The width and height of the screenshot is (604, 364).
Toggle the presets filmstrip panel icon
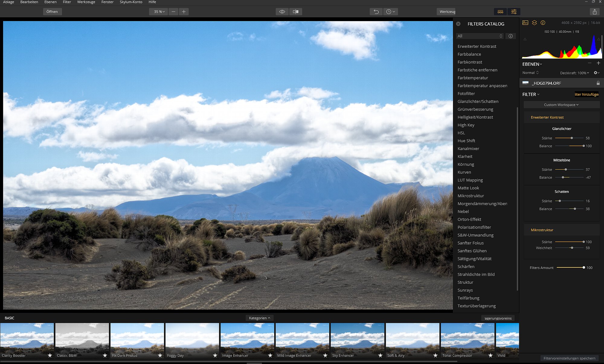tap(500, 12)
